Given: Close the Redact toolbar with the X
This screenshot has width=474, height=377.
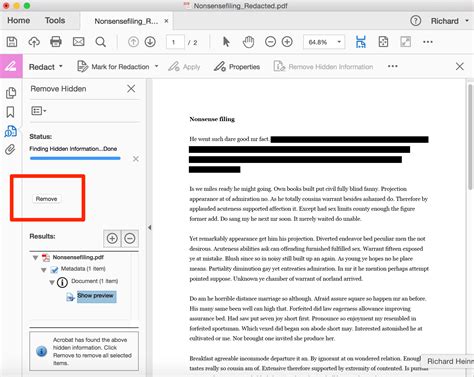Looking at the screenshot, I should [x=460, y=66].
